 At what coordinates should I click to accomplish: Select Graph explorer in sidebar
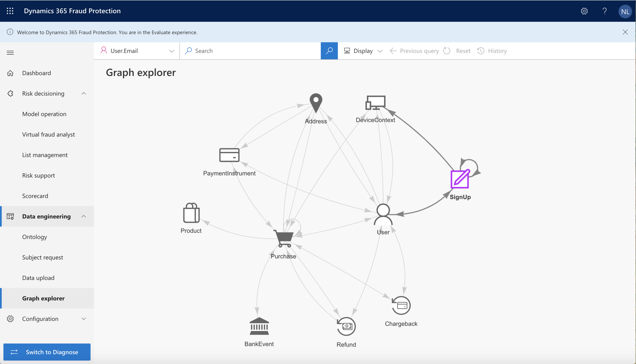click(47, 298)
